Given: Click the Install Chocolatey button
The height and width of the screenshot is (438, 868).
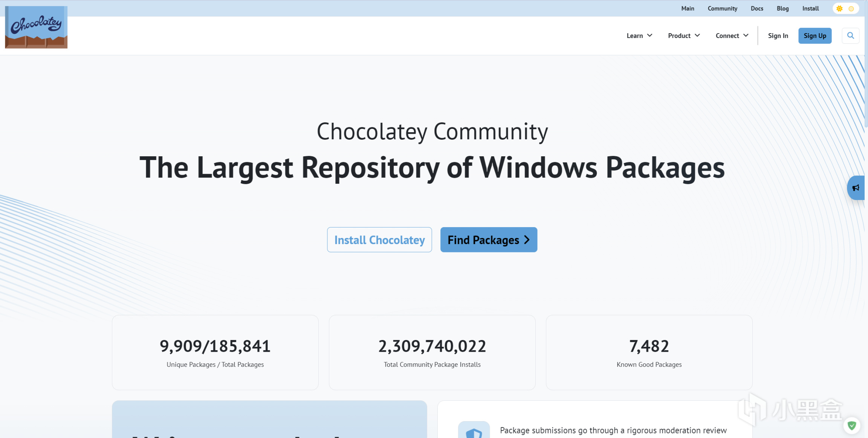Looking at the screenshot, I should click(x=379, y=240).
